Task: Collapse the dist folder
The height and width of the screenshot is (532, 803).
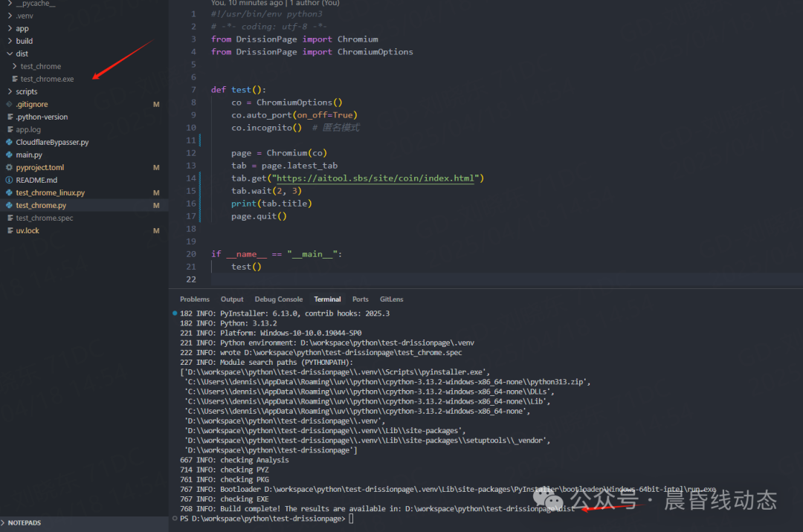Action: click(x=22, y=53)
